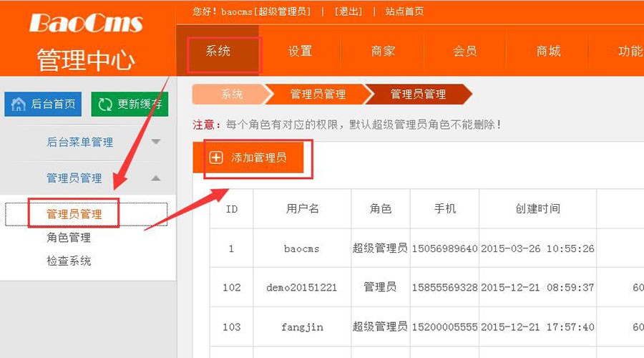Click the plus icon on 添加管理员

216,158
